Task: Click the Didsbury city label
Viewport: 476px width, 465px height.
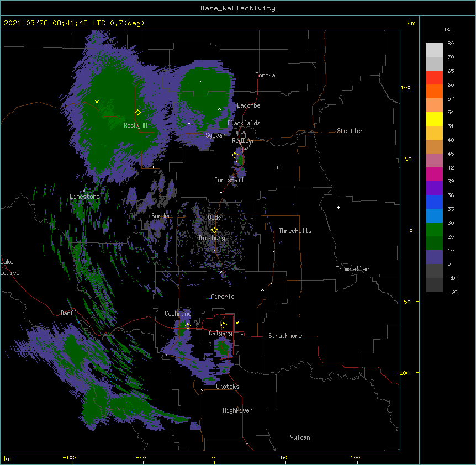Action: coord(211,238)
